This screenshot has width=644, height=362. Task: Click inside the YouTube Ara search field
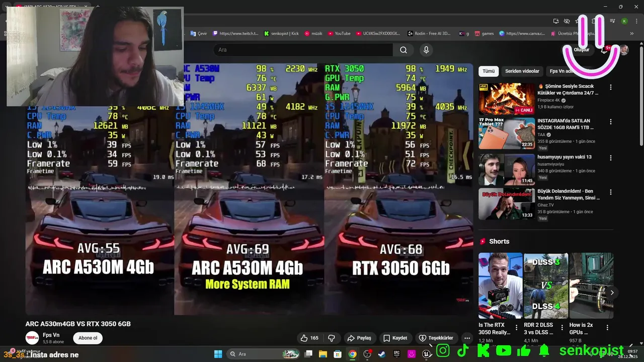coord(303,50)
